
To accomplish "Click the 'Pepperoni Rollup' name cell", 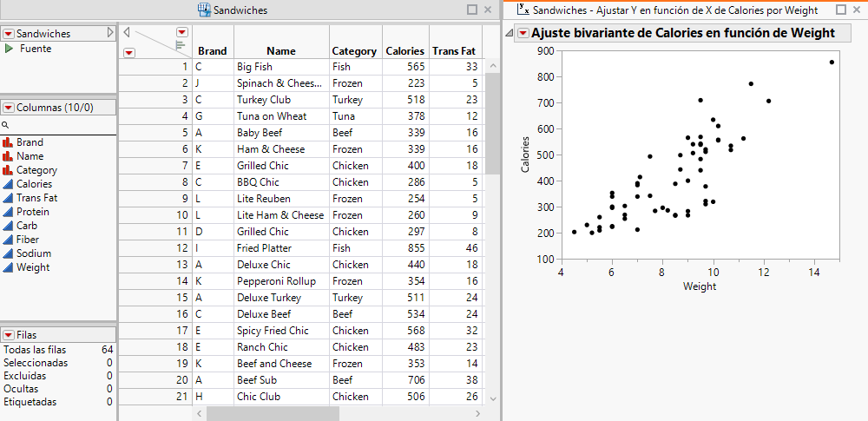I will click(x=281, y=281).
